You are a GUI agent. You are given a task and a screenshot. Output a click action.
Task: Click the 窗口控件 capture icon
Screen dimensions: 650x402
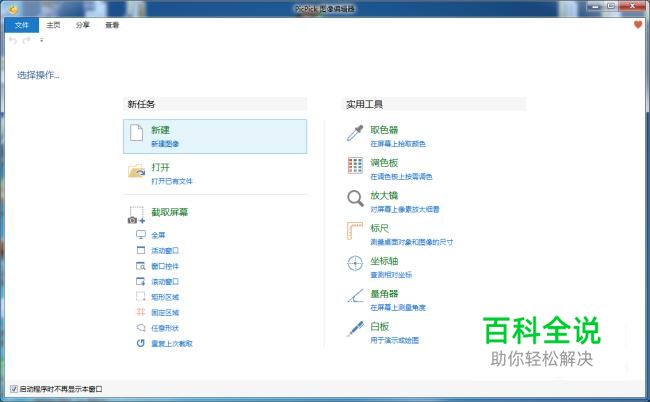(x=141, y=266)
